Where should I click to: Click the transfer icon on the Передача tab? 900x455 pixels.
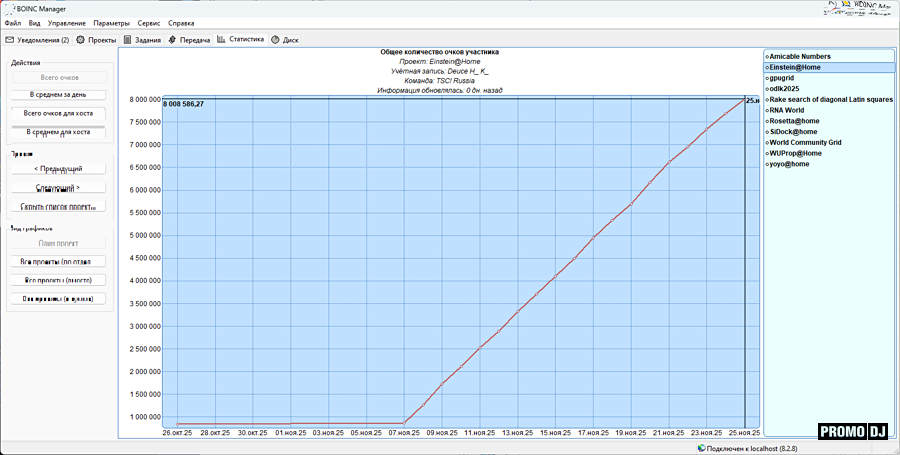172,40
